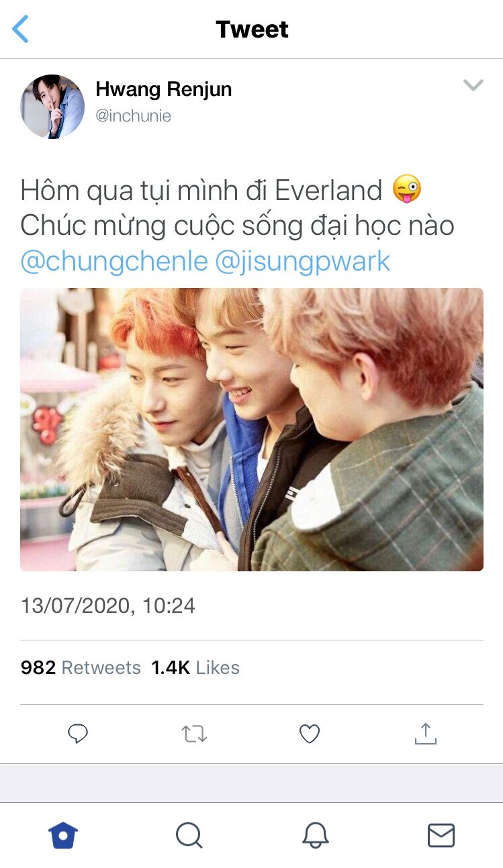
Task: Tap the Hwang Renjun display name
Action: point(164,89)
